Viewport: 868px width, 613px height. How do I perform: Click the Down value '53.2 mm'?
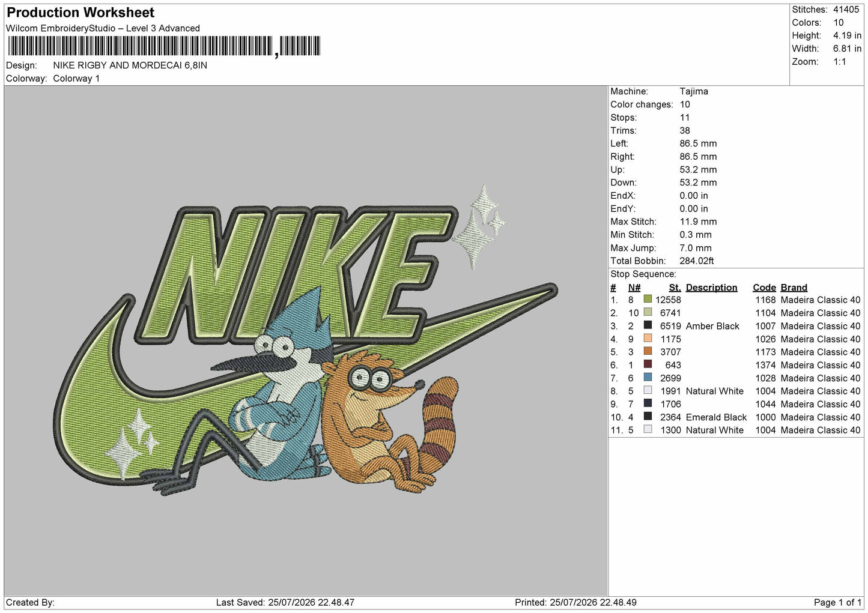point(698,183)
